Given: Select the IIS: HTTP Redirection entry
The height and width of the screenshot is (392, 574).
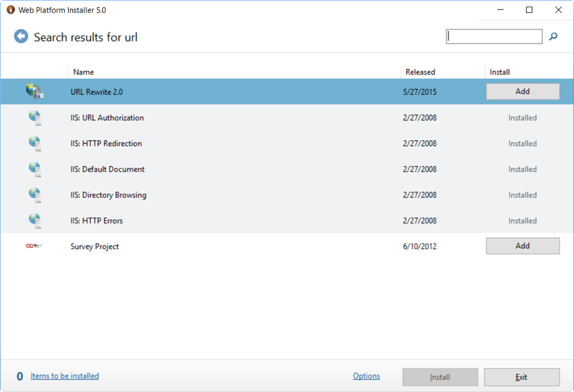Looking at the screenshot, I should pos(106,143).
